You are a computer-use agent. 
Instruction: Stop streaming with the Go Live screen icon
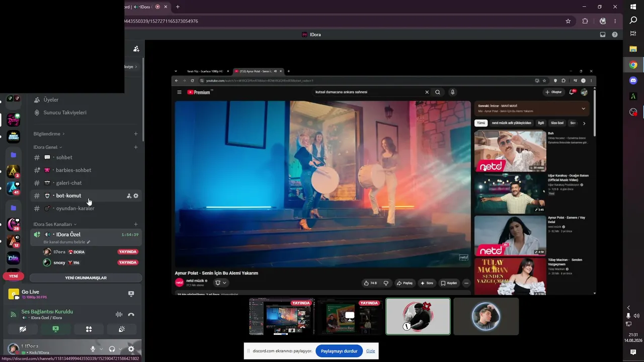tap(131, 294)
